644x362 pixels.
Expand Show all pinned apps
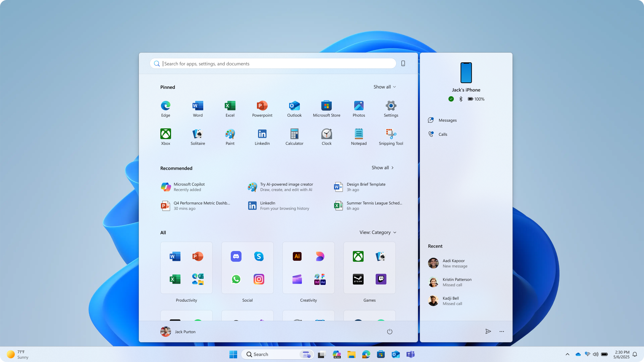click(x=384, y=87)
